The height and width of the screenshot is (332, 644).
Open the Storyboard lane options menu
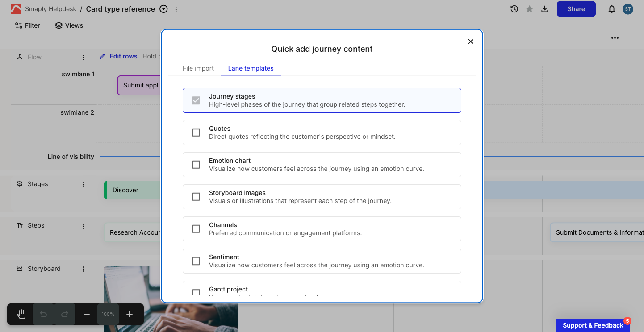click(84, 269)
